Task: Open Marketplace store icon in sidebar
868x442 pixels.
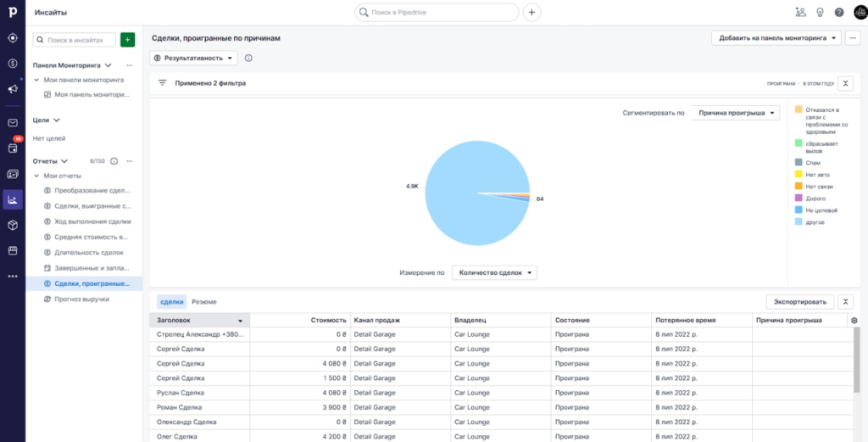Action: [x=12, y=250]
